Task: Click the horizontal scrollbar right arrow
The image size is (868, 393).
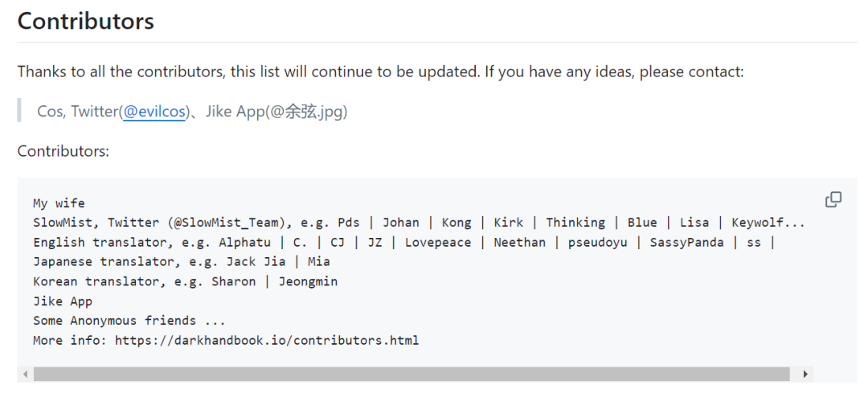Action: [x=805, y=375]
